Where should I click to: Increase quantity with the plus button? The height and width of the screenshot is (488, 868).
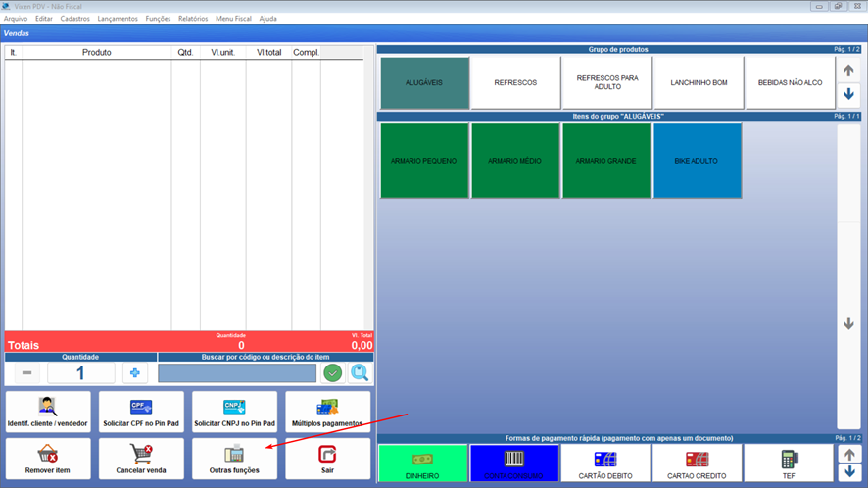[134, 373]
